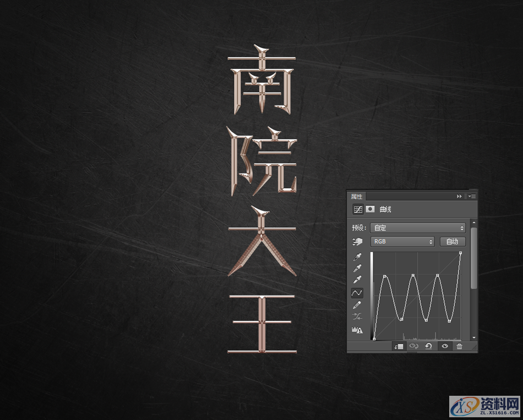Open the 预设 preset dropdown
The image size is (523, 420).
418,227
